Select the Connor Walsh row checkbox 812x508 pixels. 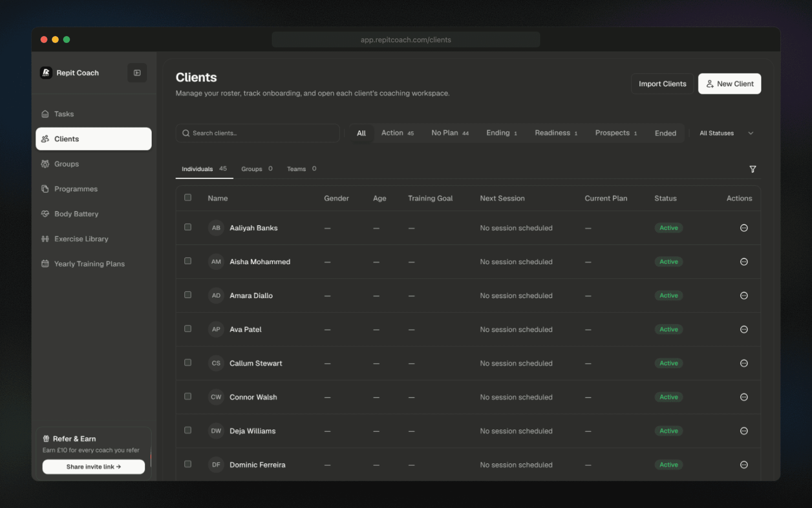[x=188, y=397]
